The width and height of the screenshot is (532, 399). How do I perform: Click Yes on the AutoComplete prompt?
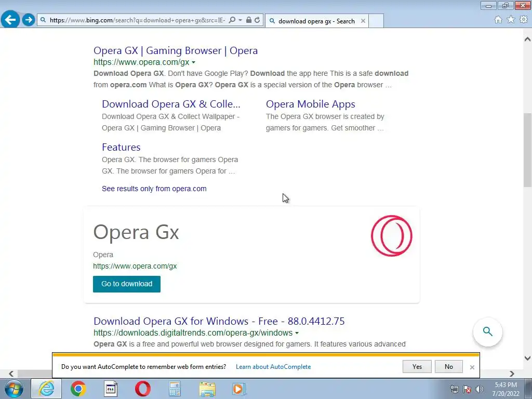[417, 366]
